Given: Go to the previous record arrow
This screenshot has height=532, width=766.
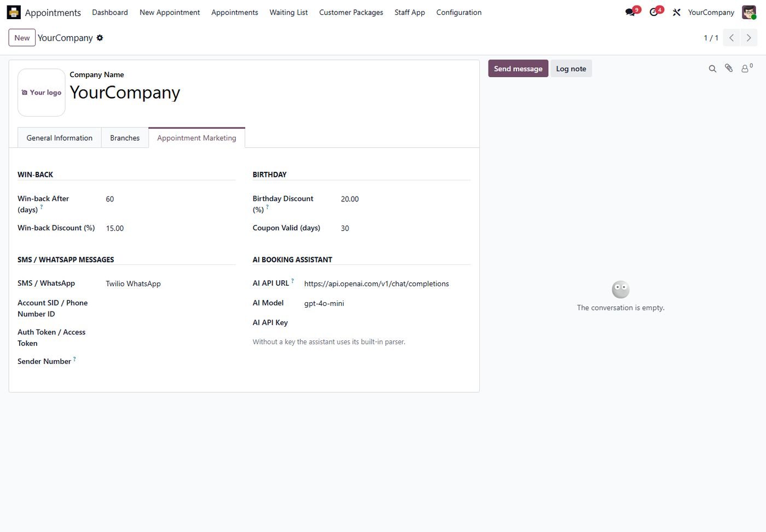Looking at the screenshot, I should click(732, 38).
